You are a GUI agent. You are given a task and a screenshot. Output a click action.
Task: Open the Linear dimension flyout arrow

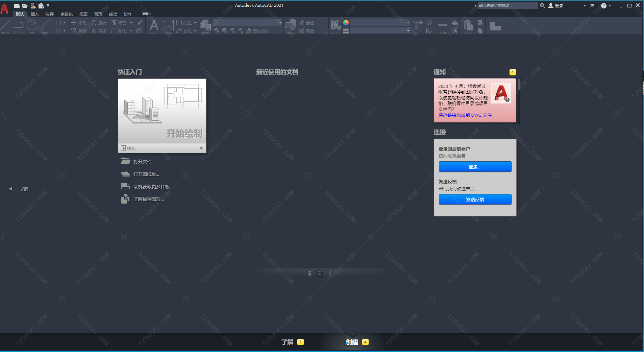[195, 23]
